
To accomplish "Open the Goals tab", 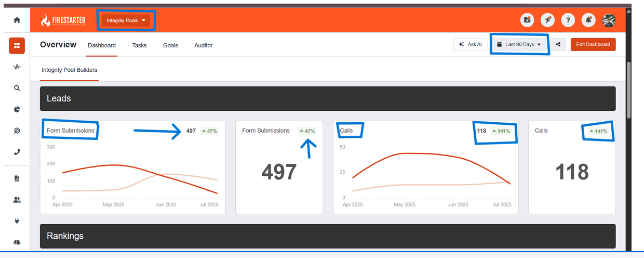I will [x=170, y=45].
